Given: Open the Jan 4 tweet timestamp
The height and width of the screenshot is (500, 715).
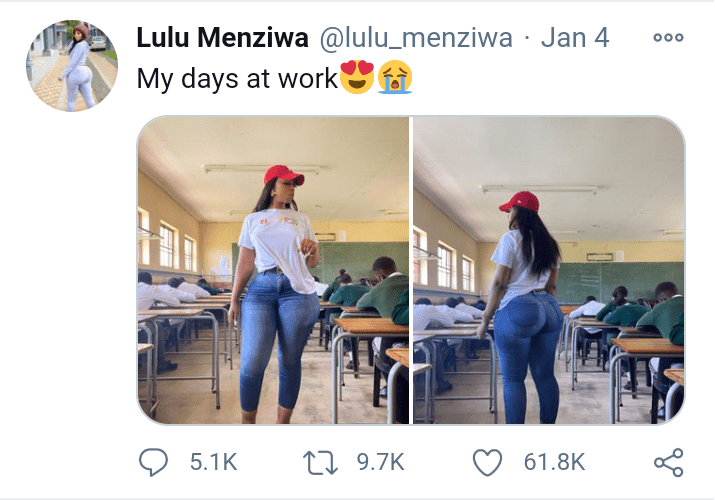Looking at the screenshot, I should coord(575,37).
